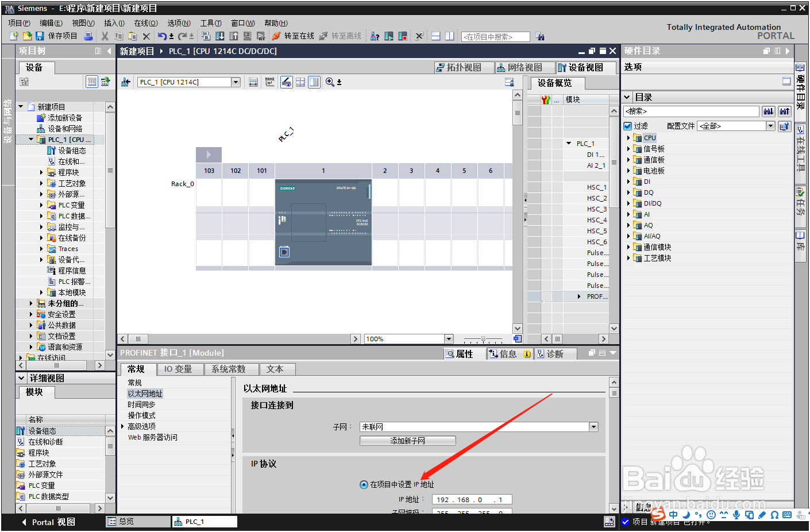Compile the project using the compile icon
This screenshot has width=810, height=532.
[206, 36]
